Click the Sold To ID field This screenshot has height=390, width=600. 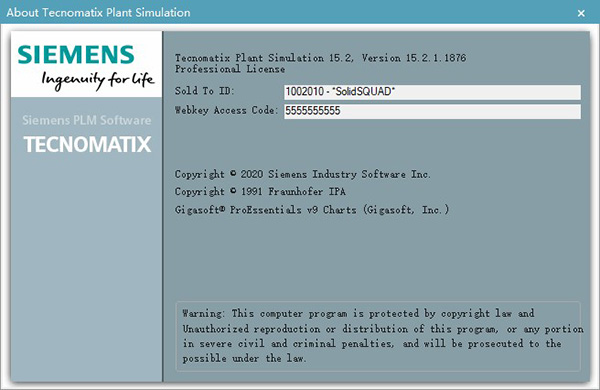(x=432, y=92)
